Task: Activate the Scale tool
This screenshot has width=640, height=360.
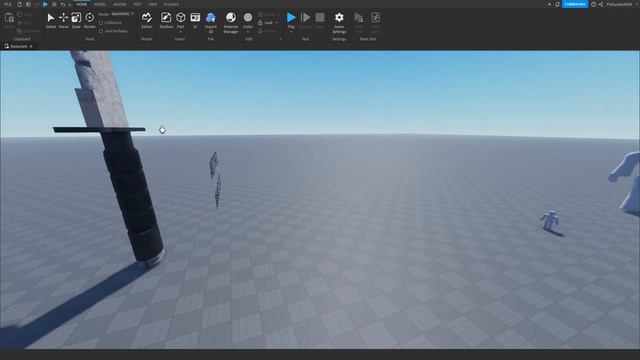Action: (76, 18)
